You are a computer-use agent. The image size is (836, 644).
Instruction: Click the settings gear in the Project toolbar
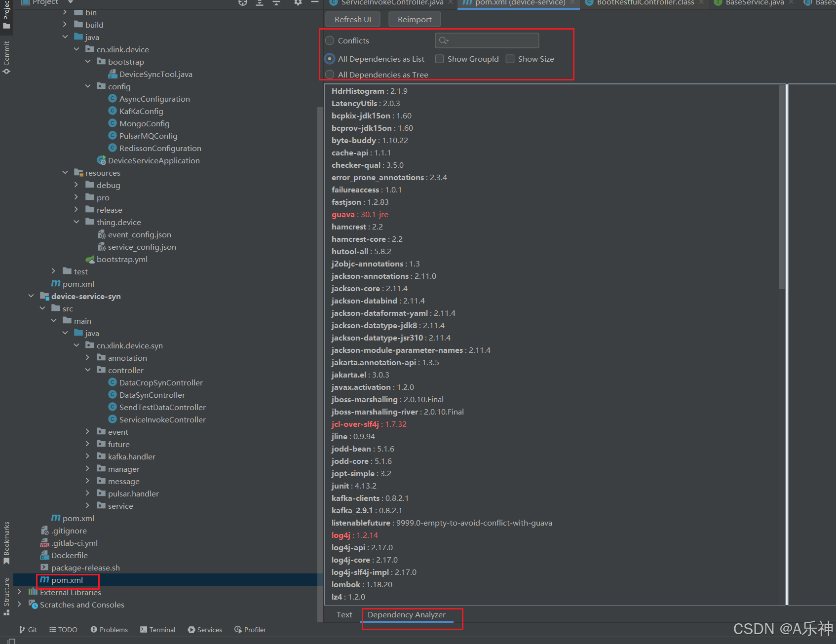pyautogui.click(x=297, y=2)
